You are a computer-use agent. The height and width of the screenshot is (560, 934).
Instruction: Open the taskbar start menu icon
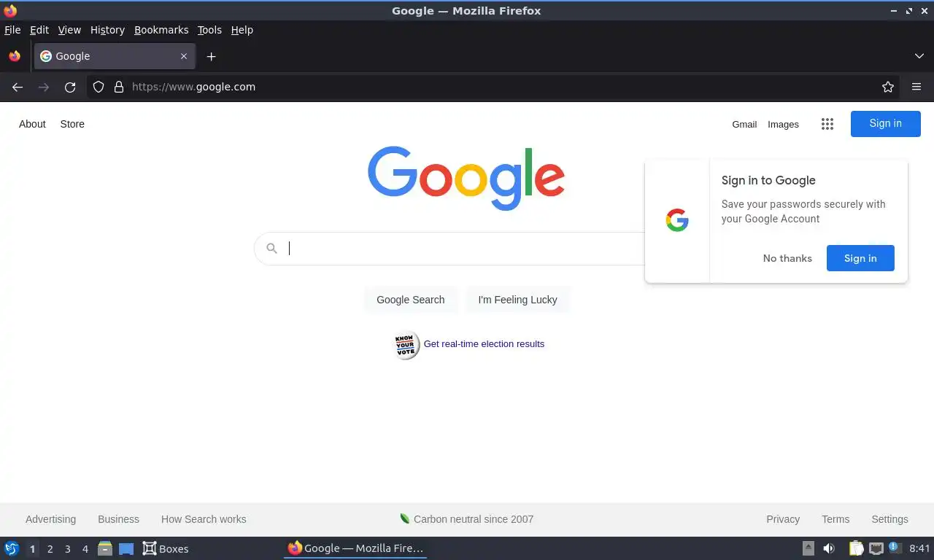[12, 548]
